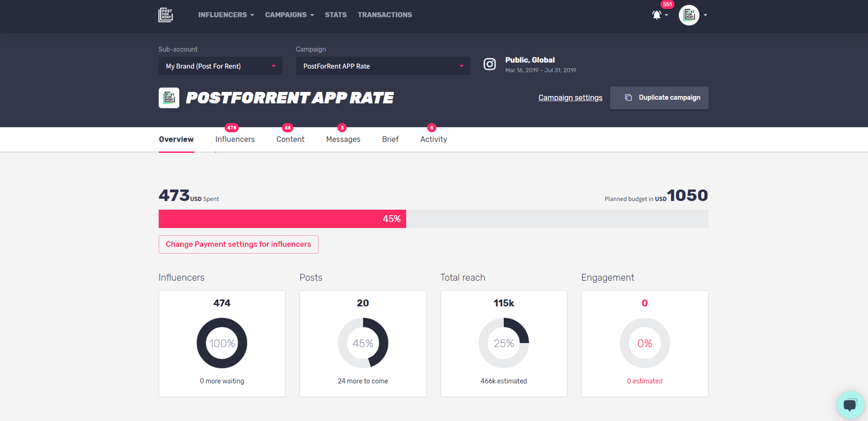The width and height of the screenshot is (868, 421).
Task: Expand the Campaigns navigation dropdown
Action: pos(289,15)
